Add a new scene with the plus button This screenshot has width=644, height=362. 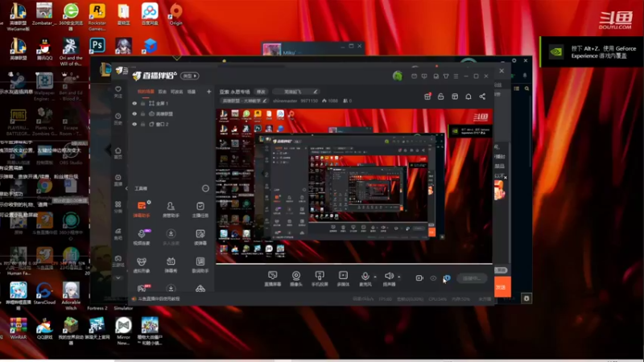[x=208, y=92]
